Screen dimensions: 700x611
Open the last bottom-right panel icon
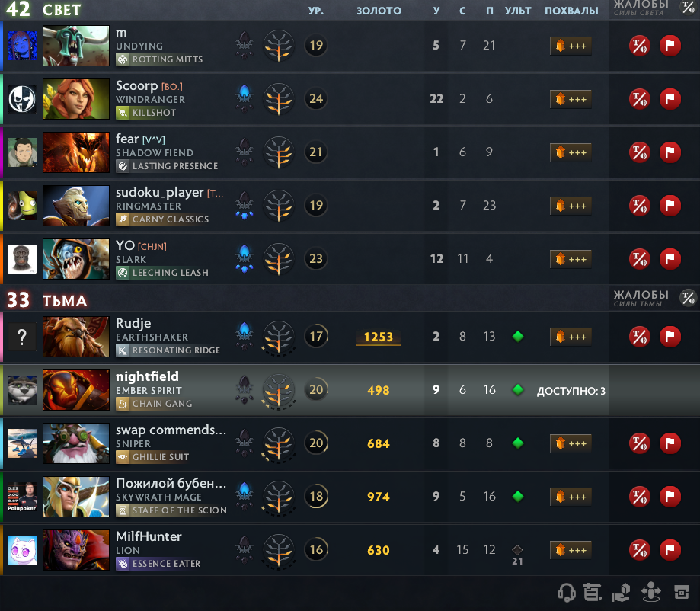coord(681,593)
